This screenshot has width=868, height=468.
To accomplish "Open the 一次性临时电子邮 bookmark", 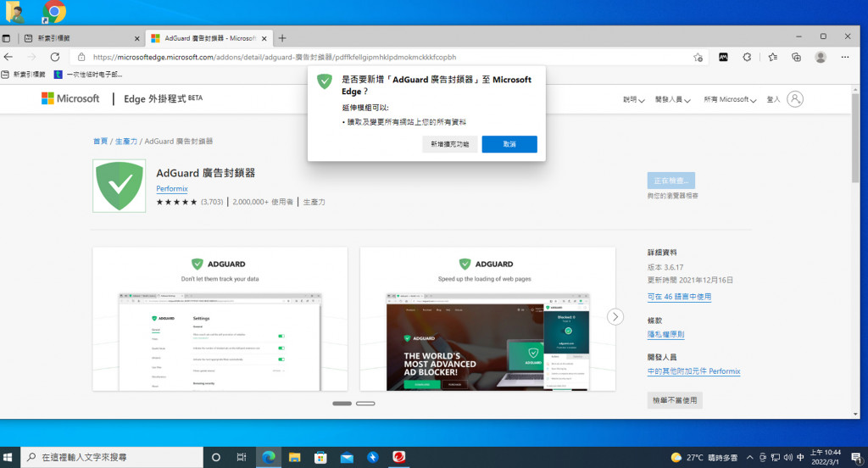I will [88, 75].
